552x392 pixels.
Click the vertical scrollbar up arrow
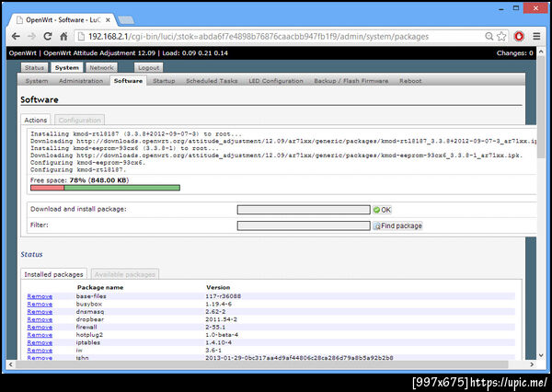pyautogui.click(x=542, y=52)
